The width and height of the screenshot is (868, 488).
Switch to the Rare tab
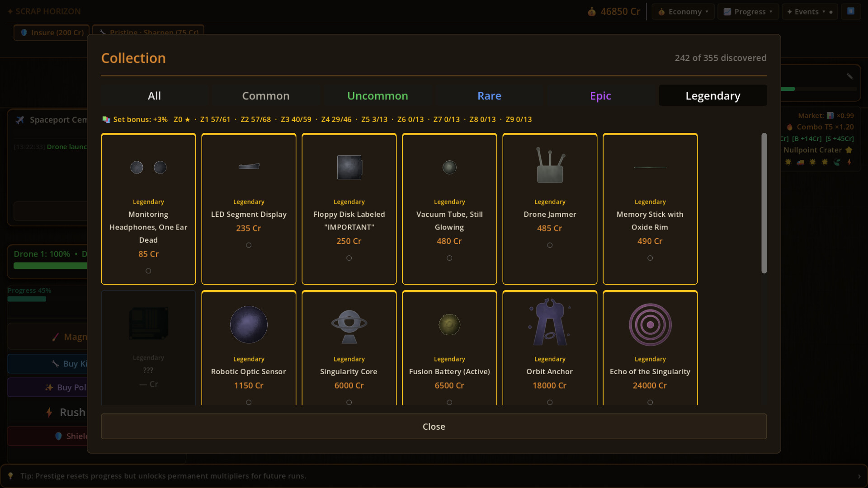coord(489,95)
